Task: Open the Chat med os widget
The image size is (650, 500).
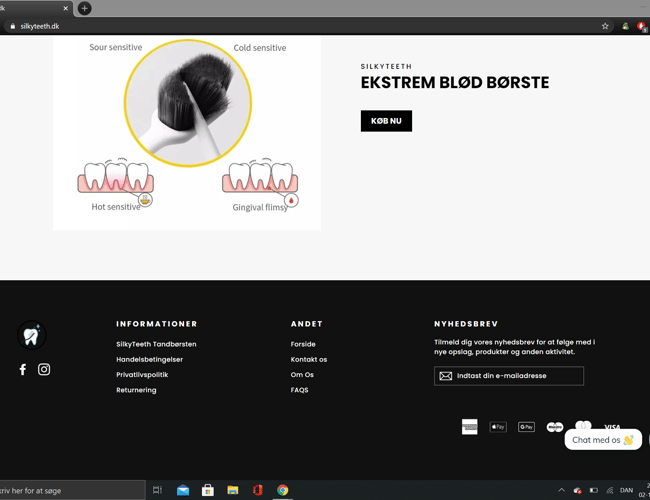Action: pos(603,440)
